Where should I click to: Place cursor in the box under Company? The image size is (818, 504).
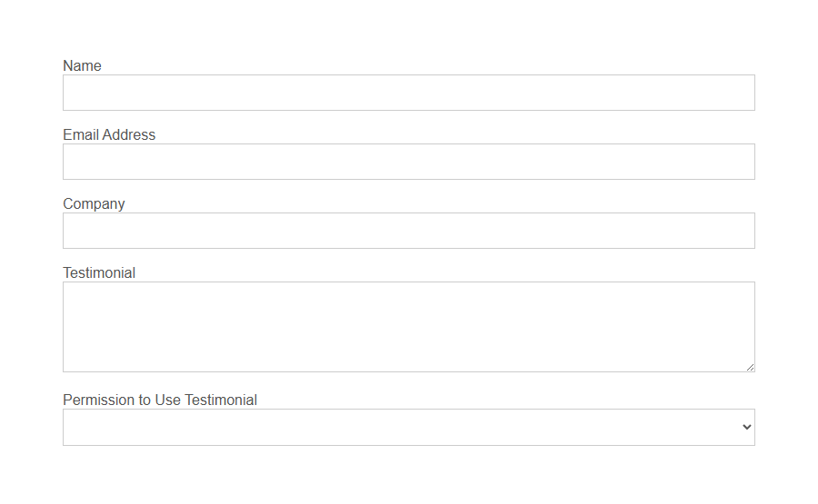408,231
